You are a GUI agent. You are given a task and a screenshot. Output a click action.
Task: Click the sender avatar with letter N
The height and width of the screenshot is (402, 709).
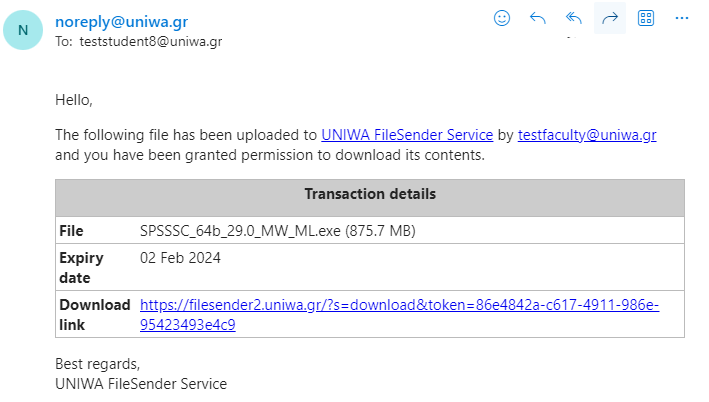click(x=23, y=30)
